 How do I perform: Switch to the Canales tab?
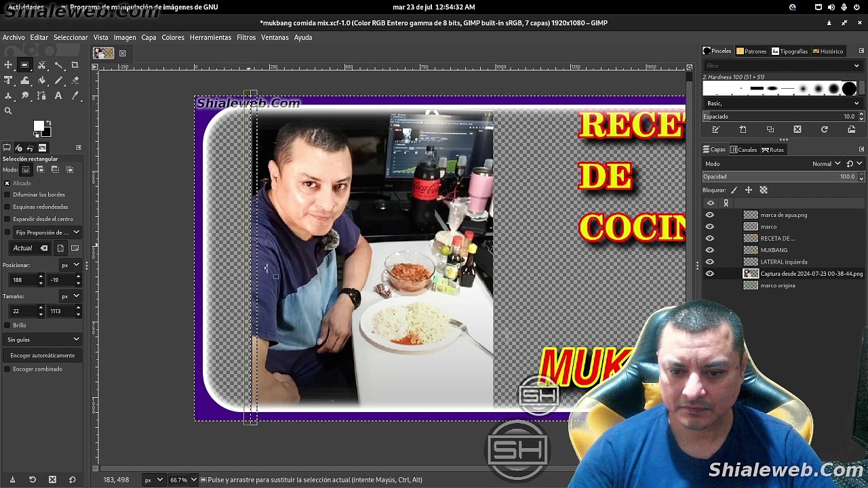tap(743, 150)
